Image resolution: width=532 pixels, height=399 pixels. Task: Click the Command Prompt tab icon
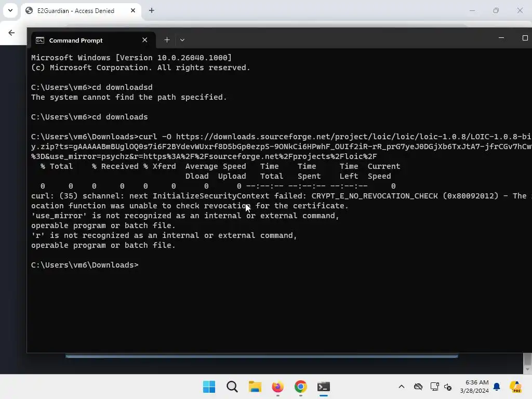click(x=40, y=41)
